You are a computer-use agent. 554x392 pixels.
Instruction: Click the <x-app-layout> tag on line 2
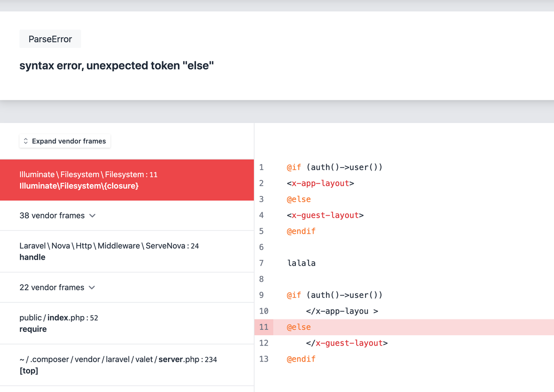(x=320, y=183)
